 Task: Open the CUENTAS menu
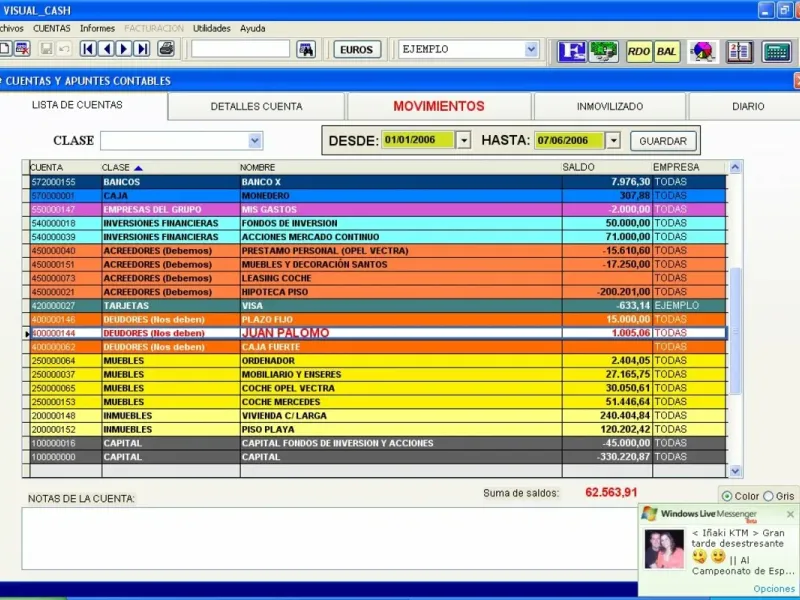coord(52,29)
